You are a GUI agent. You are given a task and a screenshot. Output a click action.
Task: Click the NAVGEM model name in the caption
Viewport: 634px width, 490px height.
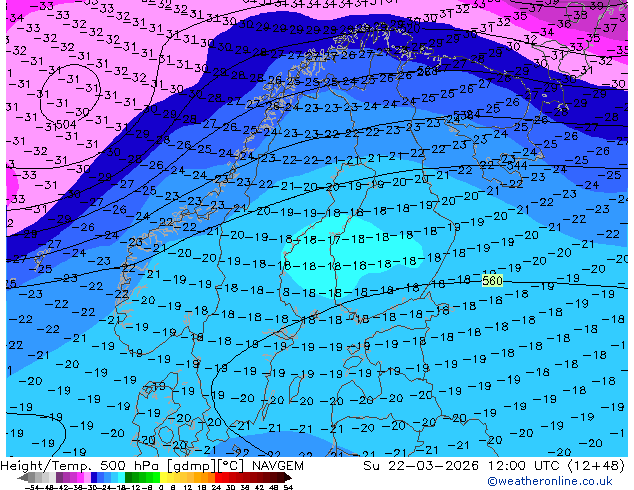(278, 466)
